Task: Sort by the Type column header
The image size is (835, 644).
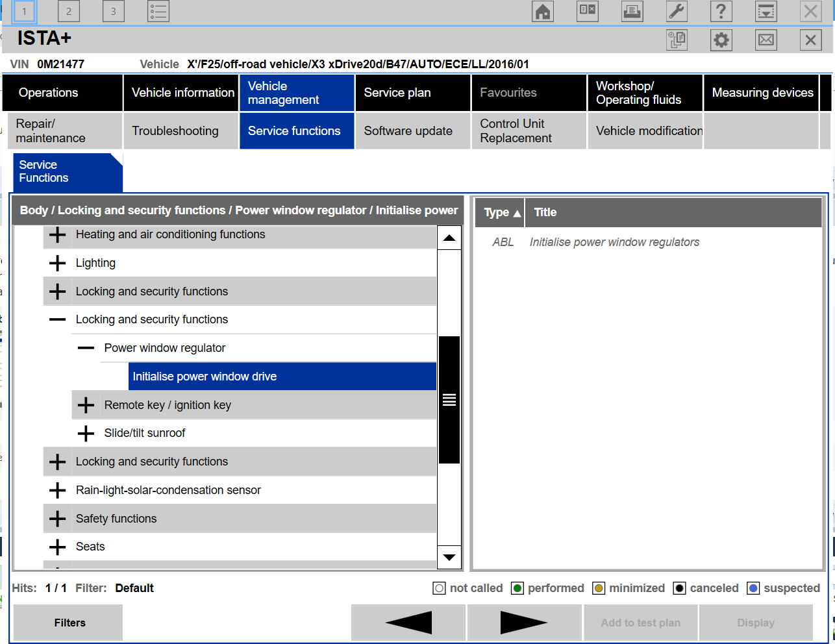Action: coord(499,212)
